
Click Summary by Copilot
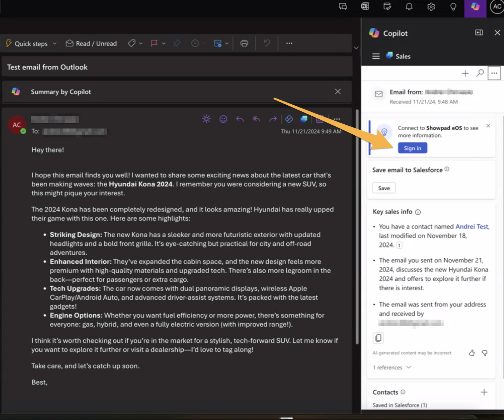(x=61, y=92)
